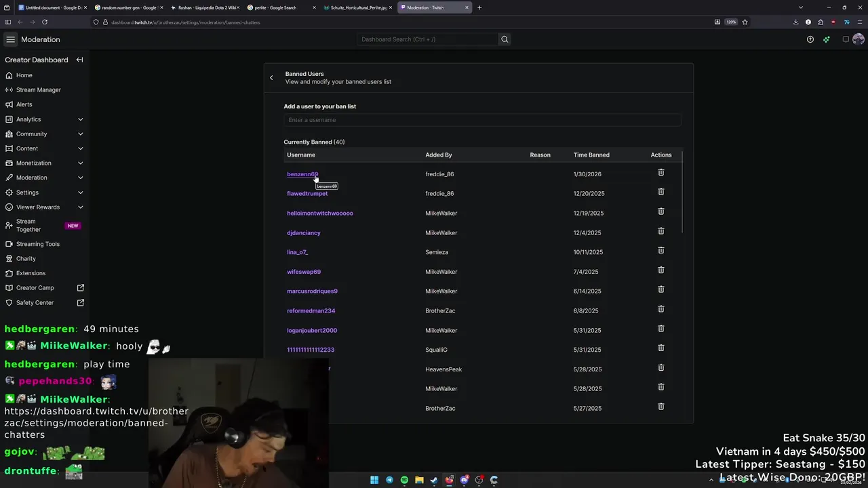This screenshot has height=488, width=868.
Task: Click the trash icon for lina_o7_
Action: 661,251
